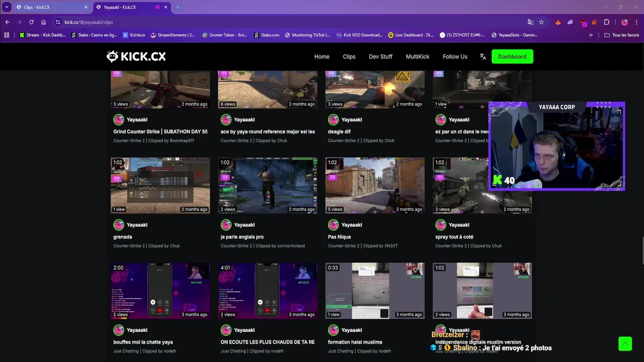Image resolution: width=644 pixels, height=362 pixels.
Task: Click avatar under bouffes moi la chatte clip
Action: click(119, 330)
